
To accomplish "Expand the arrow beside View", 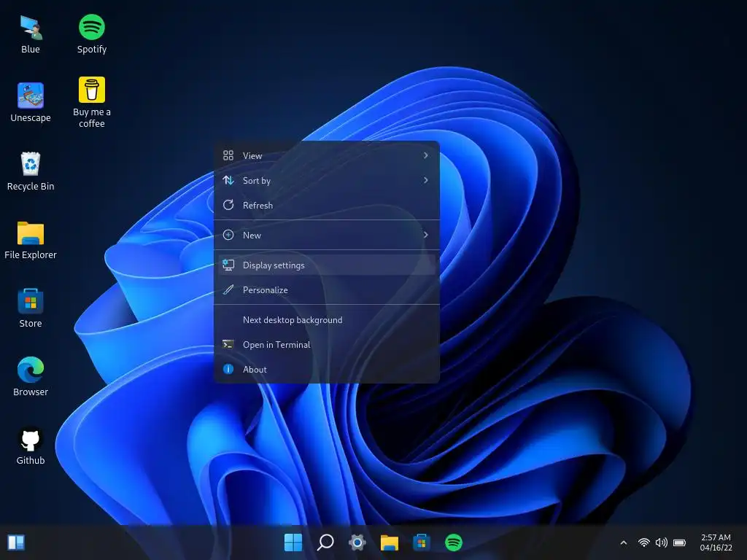I will [426, 156].
